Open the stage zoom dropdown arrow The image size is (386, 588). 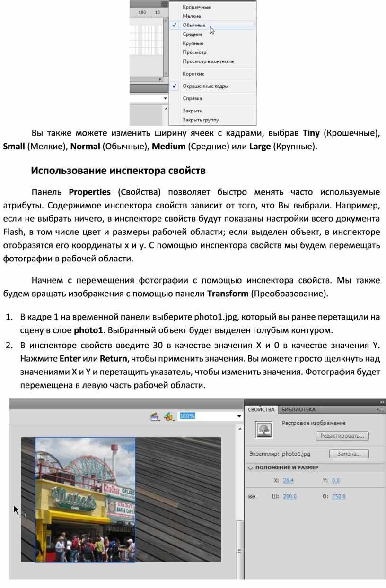[239, 416]
